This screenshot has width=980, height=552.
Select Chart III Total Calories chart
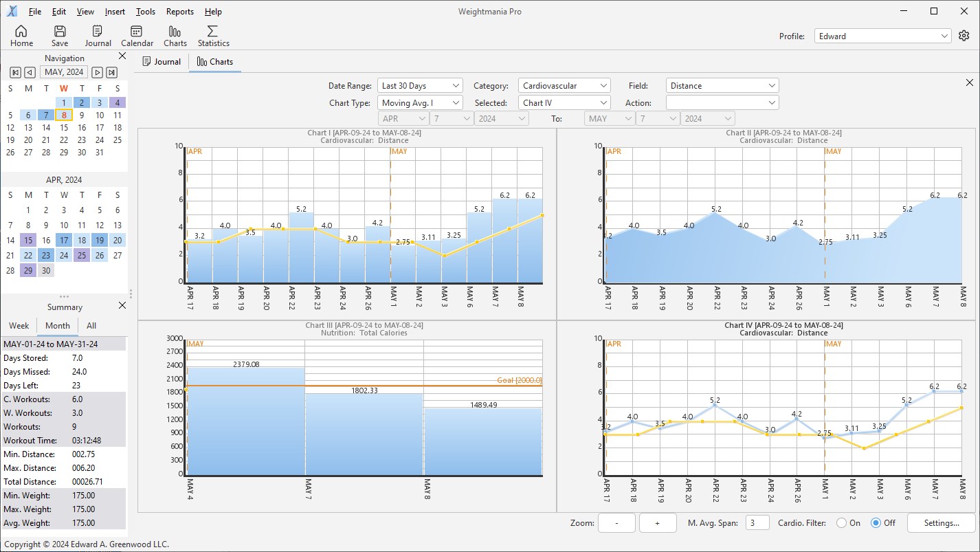tap(347, 416)
